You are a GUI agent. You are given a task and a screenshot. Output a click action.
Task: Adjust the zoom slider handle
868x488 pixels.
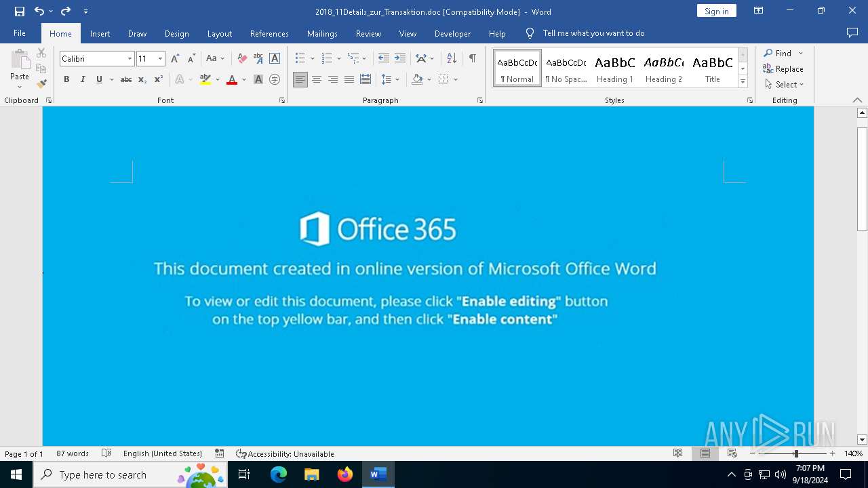point(796,453)
